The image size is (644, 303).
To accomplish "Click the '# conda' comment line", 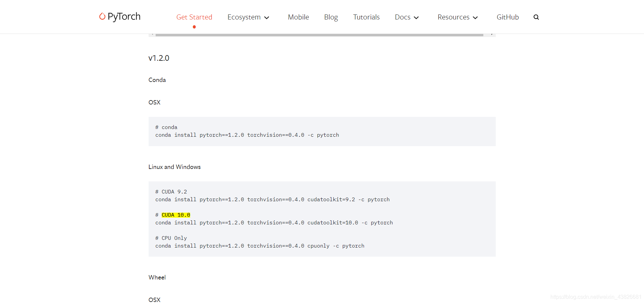I will click(166, 127).
